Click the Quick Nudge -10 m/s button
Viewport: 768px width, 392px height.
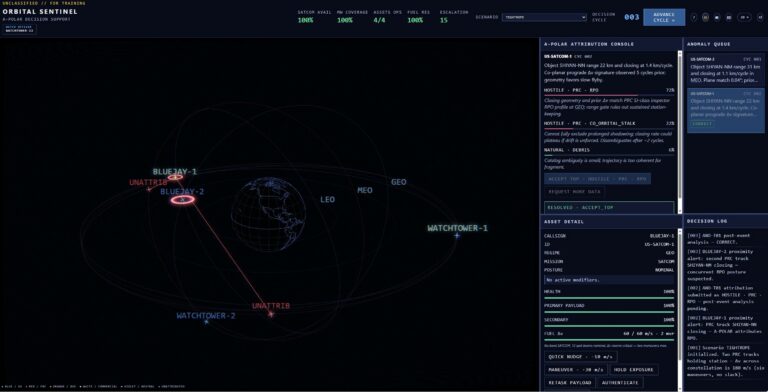[580, 357]
